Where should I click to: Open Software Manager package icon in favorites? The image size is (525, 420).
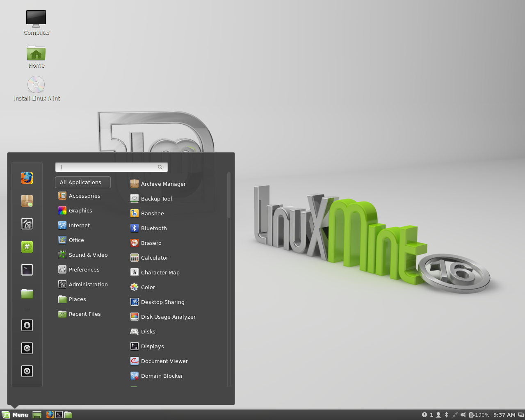tap(27, 201)
